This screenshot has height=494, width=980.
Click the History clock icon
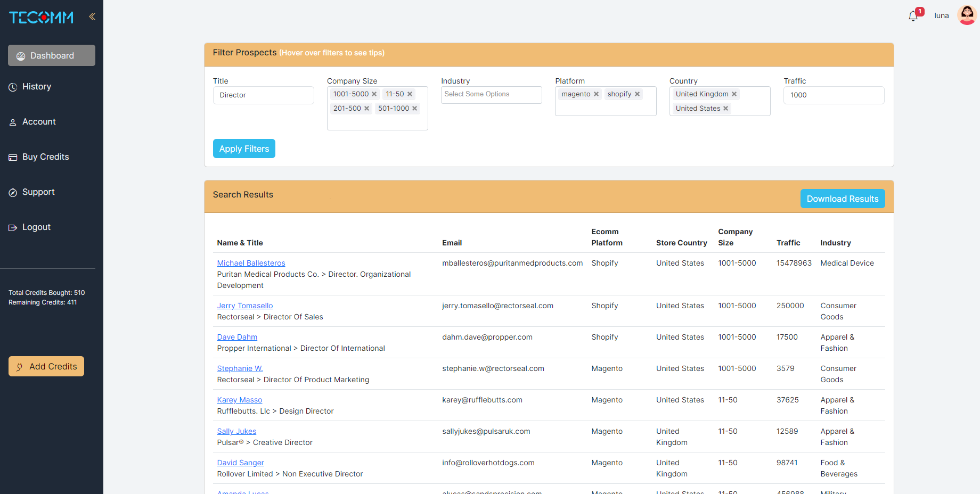click(x=13, y=87)
